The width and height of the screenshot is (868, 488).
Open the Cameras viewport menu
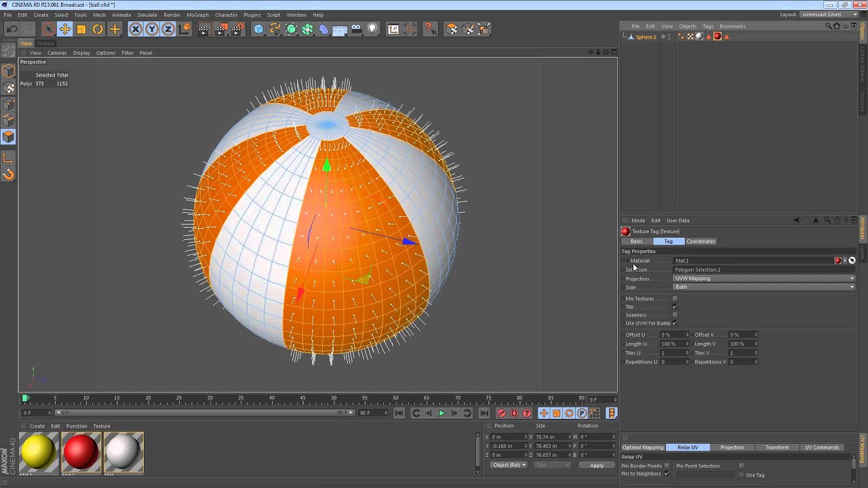coord(57,53)
